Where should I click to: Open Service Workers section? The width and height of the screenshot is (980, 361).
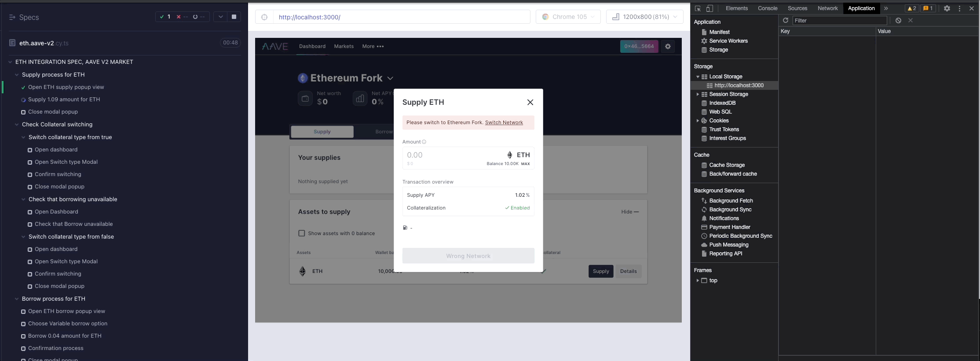728,41
